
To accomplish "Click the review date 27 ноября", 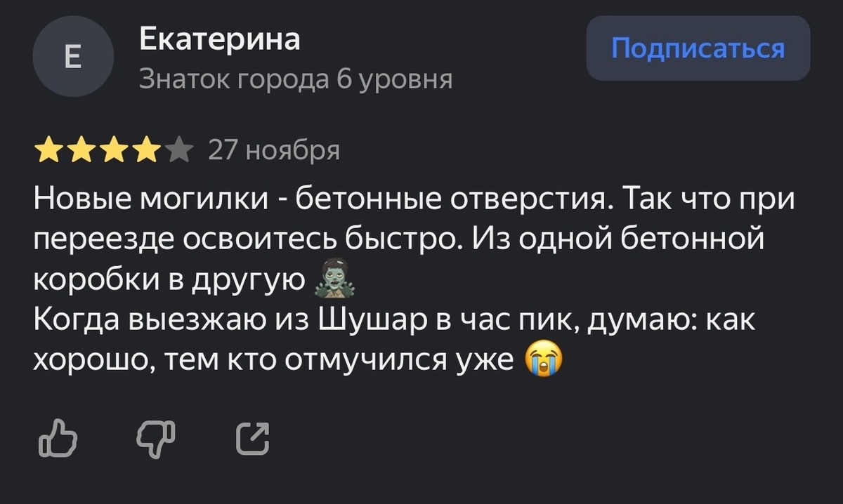I will [273, 149].
